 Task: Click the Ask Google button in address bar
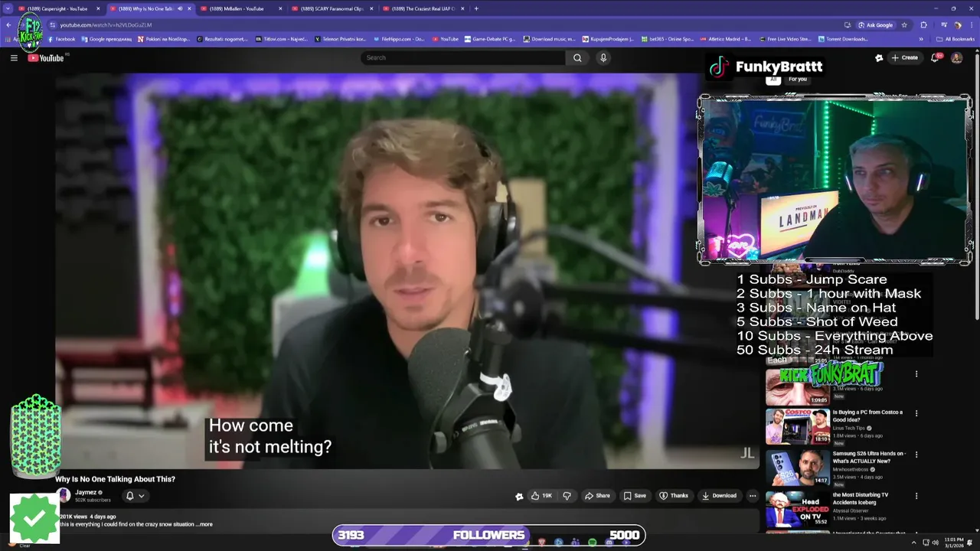tap(876, 24)
